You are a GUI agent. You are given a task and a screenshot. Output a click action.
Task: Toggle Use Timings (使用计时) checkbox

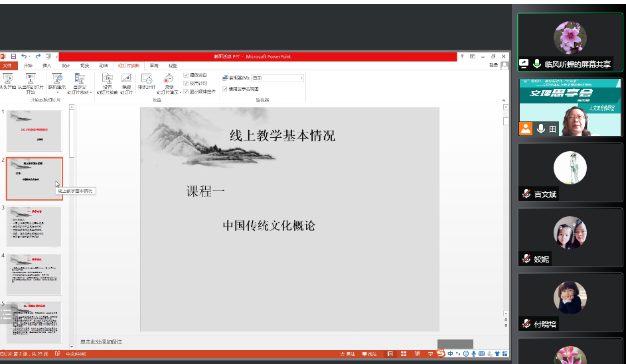pyautogui.click(x=187, y=84)
